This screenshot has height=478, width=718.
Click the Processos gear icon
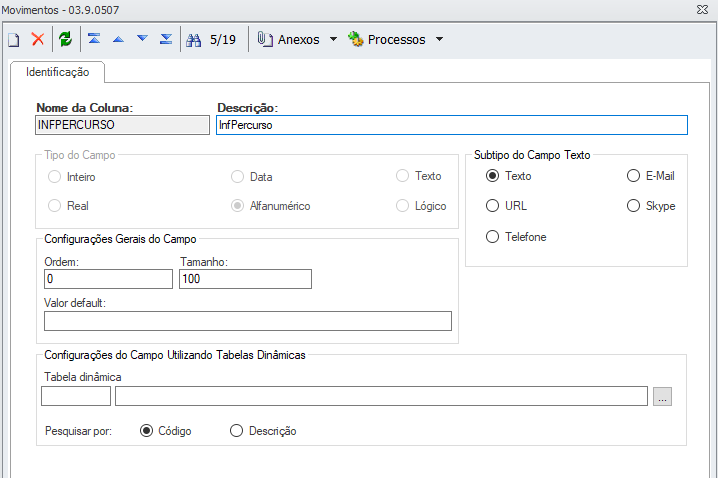pyautogui.click(x=355, y=39)
